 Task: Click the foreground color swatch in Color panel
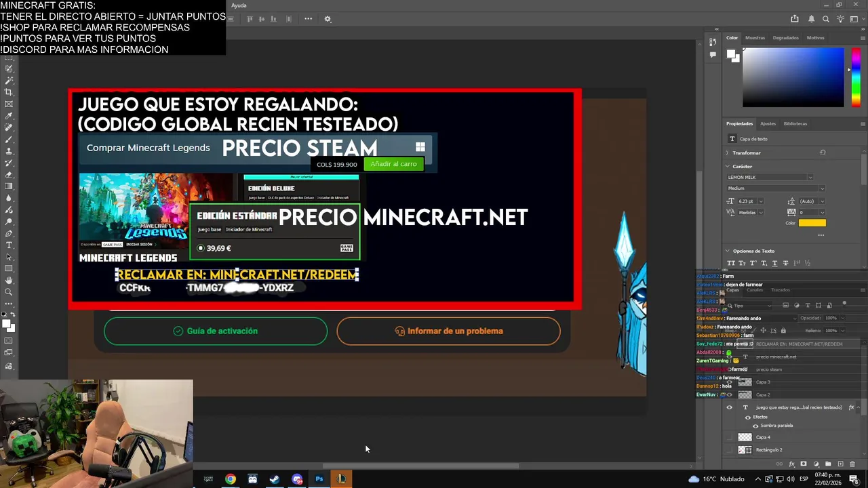point(730,54)
